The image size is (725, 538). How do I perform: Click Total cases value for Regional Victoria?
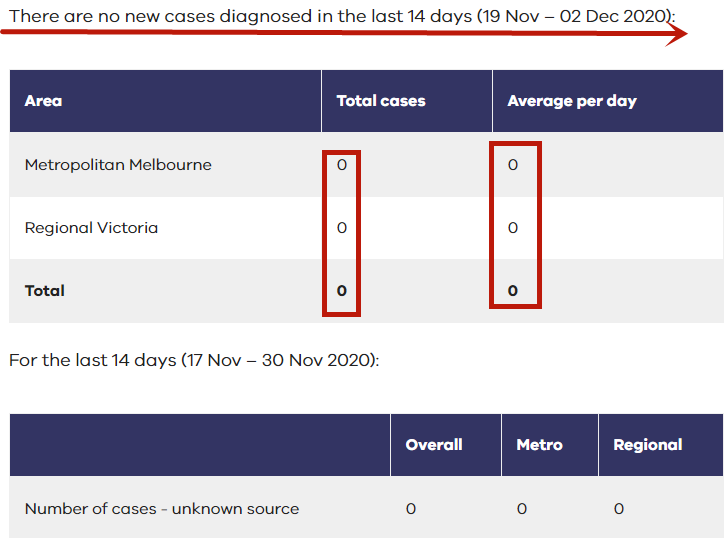[342, 228]
